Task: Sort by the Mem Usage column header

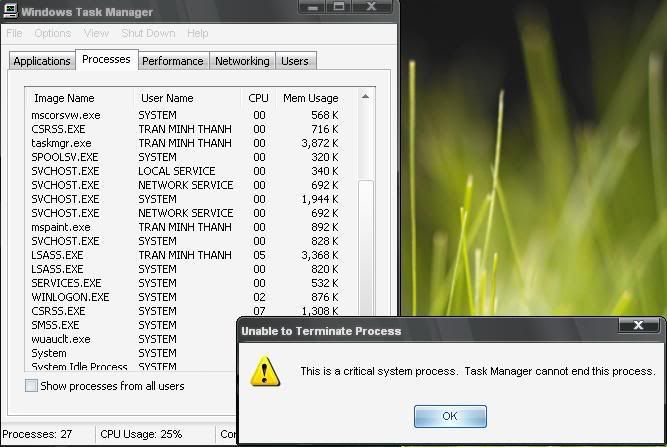Action: (314, 98)
